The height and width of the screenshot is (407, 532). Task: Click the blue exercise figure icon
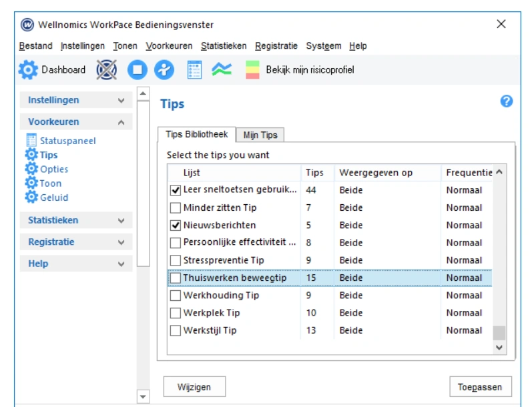tap(164, 70)
